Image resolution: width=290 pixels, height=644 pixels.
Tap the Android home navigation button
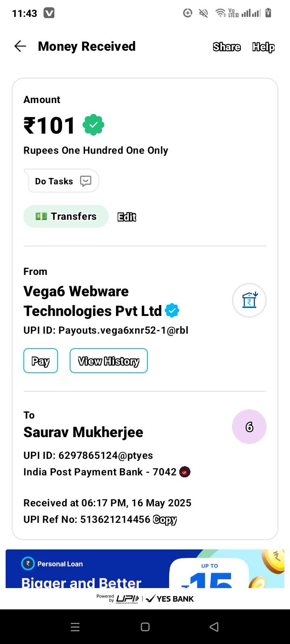pos(145,627)
